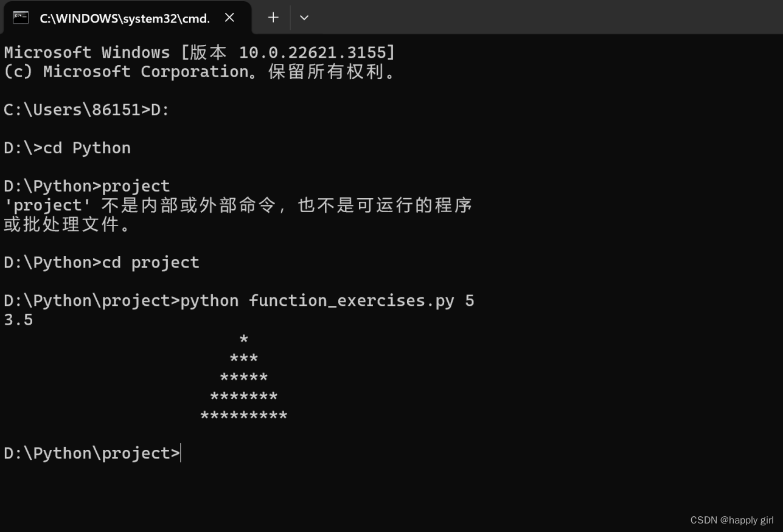Open a new terminal tab

(273, 18)
